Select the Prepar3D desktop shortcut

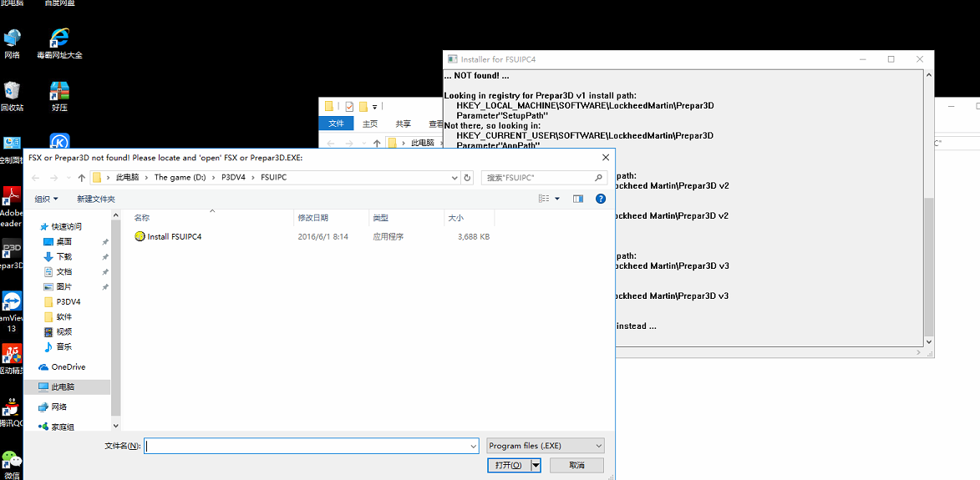[11, 254]
